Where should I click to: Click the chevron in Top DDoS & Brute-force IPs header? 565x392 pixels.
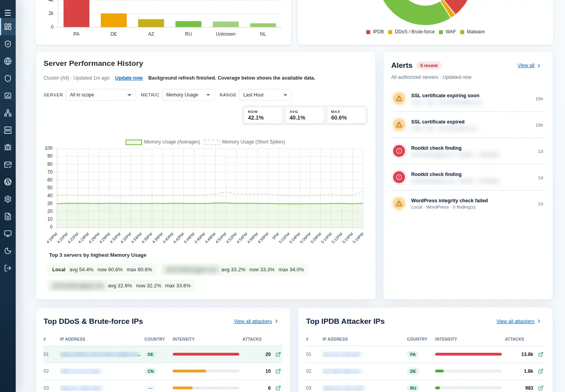277,321
